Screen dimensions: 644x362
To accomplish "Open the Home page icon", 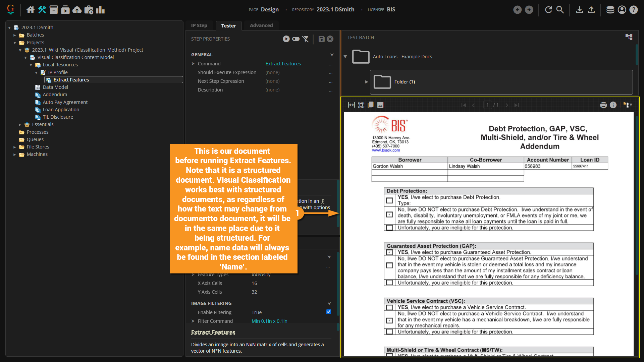I will (31, 10).
